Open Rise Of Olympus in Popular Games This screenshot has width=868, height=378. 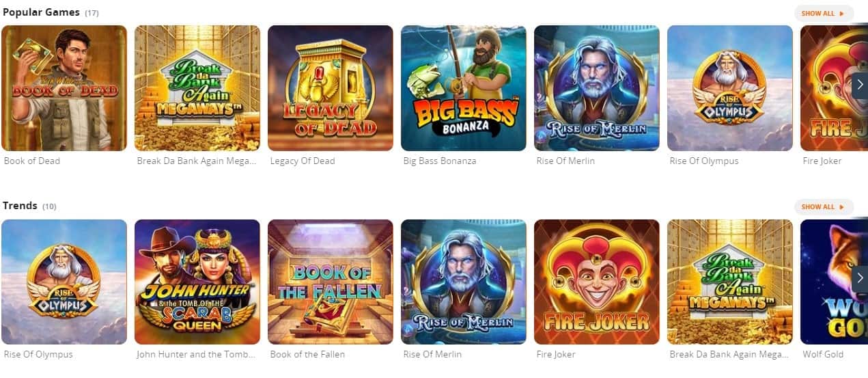click(x=730, y=88)
